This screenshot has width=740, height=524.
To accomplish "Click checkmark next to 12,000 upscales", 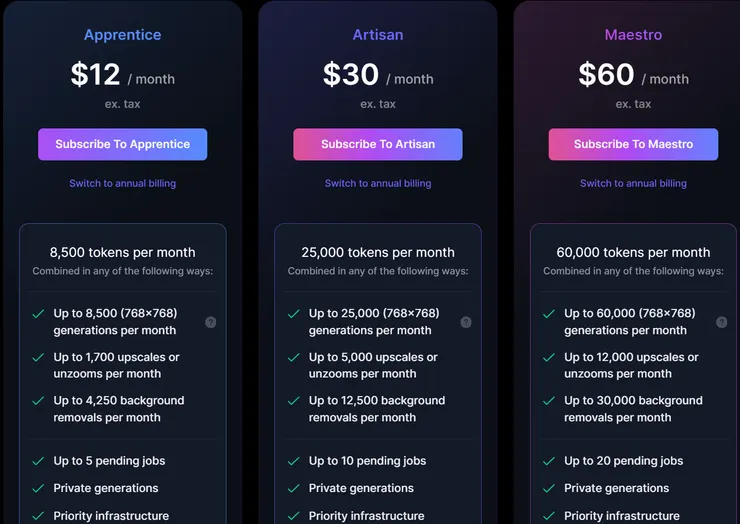I will tap(549, 357).
